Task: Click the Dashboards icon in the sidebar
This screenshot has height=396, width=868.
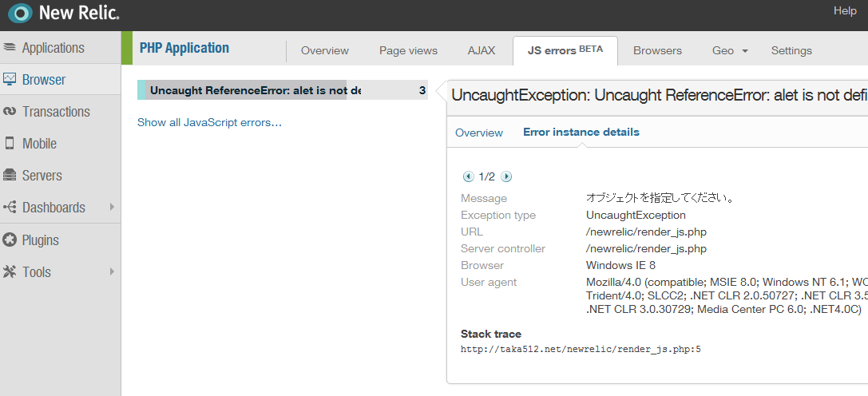Action: pyautogui.click(x=10, y=207)
